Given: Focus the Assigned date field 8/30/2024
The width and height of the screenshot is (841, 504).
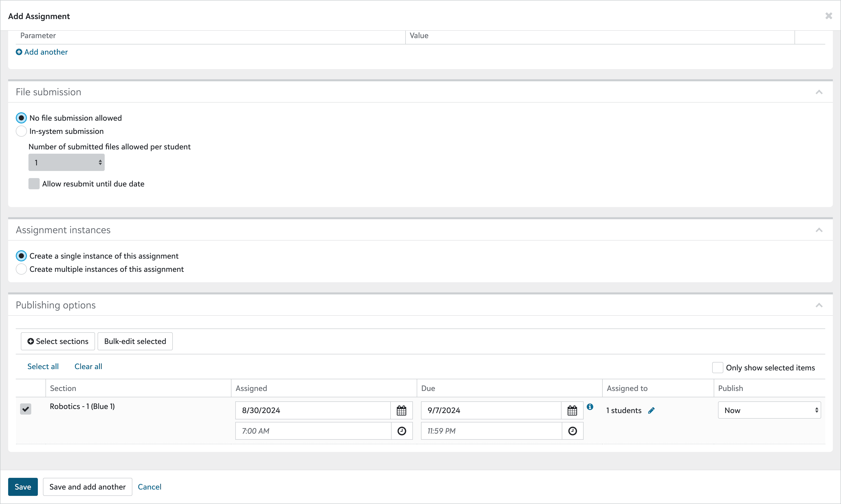Looking at the screenshot, I should pyautogui.click(x=313, y=410).
